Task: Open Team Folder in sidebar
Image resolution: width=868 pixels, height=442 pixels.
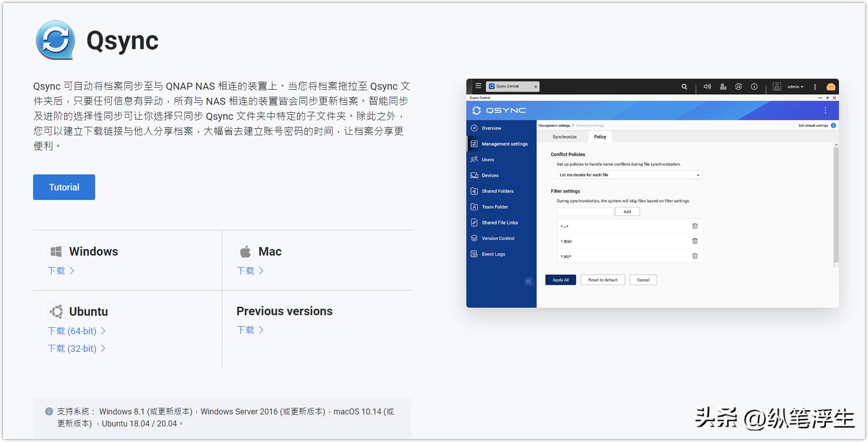Action: (501, 207)
